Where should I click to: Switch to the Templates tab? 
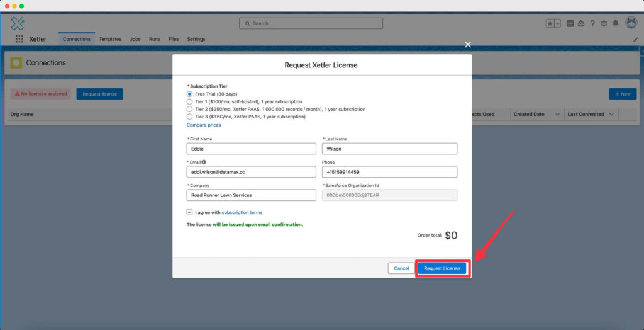[x=110, y=39]
